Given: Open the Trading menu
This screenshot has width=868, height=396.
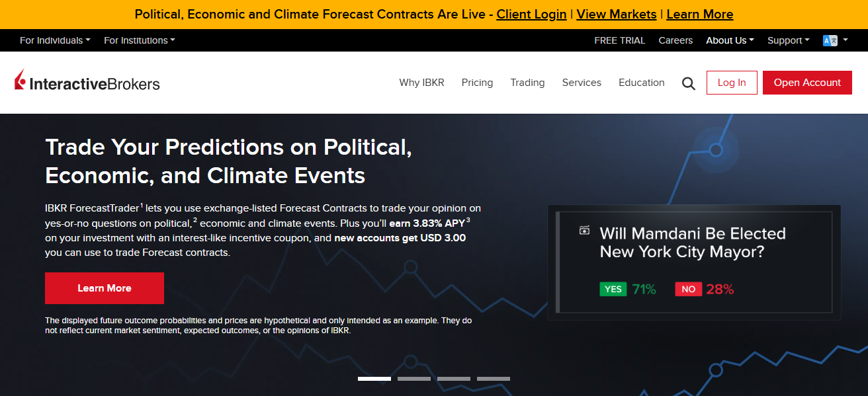Looking at the screenshot, I should (527, 83).
